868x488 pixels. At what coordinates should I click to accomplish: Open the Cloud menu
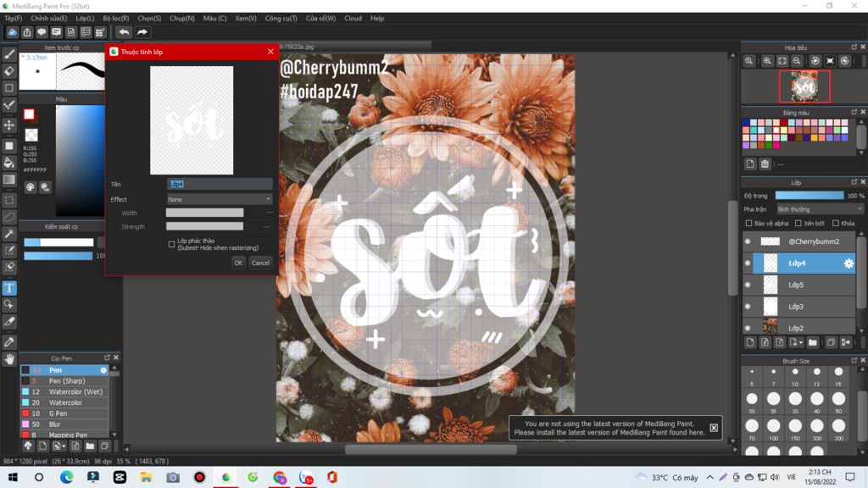point(353,19)
